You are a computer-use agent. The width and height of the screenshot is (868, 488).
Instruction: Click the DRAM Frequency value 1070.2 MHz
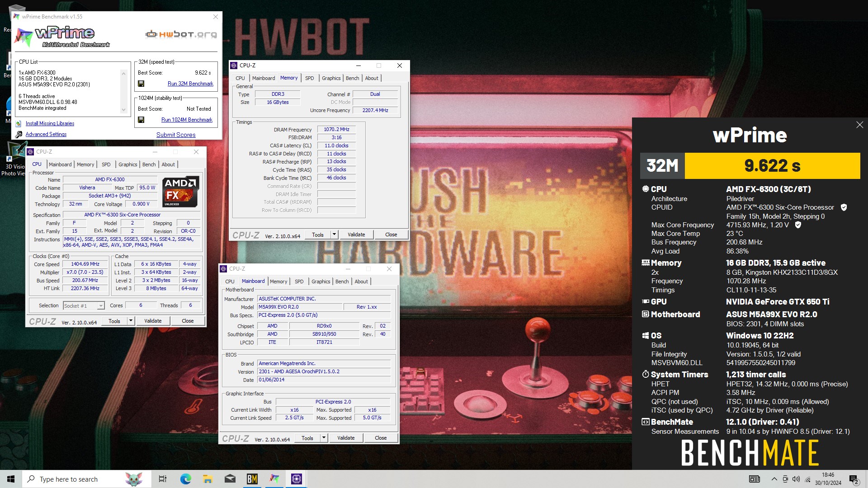pos(336,129)
